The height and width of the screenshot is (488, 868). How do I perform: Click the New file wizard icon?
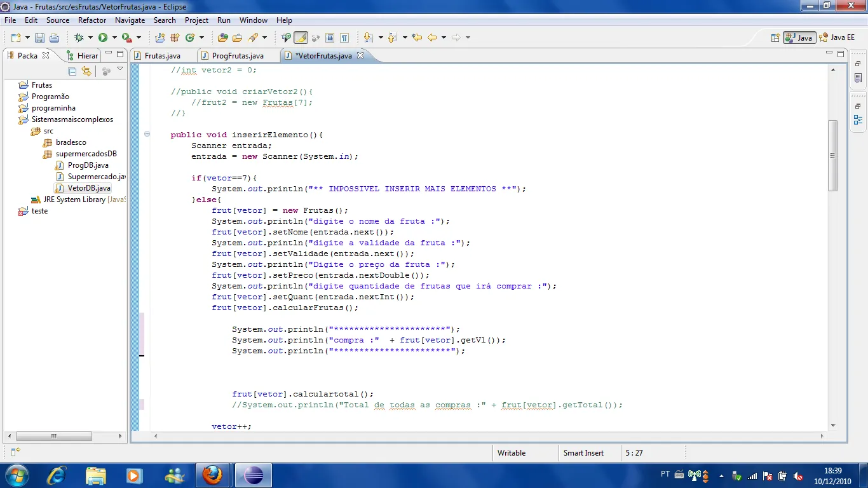15,37
